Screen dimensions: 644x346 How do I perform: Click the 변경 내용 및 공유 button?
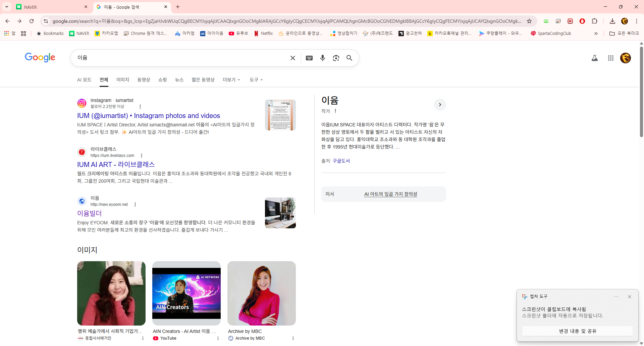point(578,331)
